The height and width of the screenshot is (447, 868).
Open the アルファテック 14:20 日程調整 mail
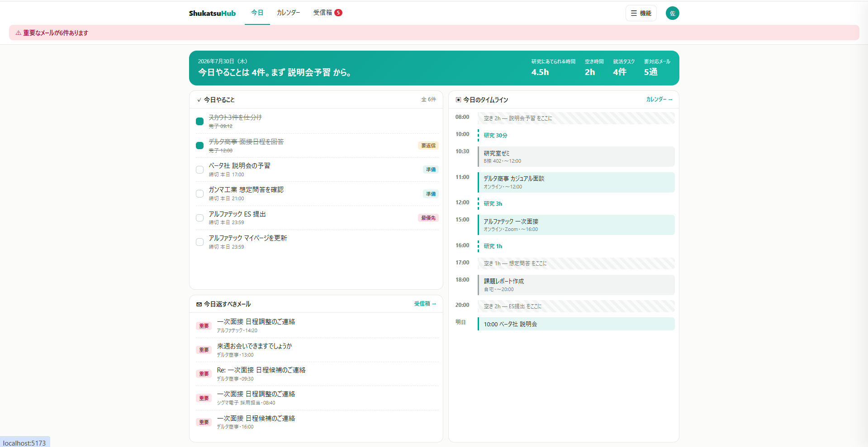pyautogui.click(x=317, y=325)
